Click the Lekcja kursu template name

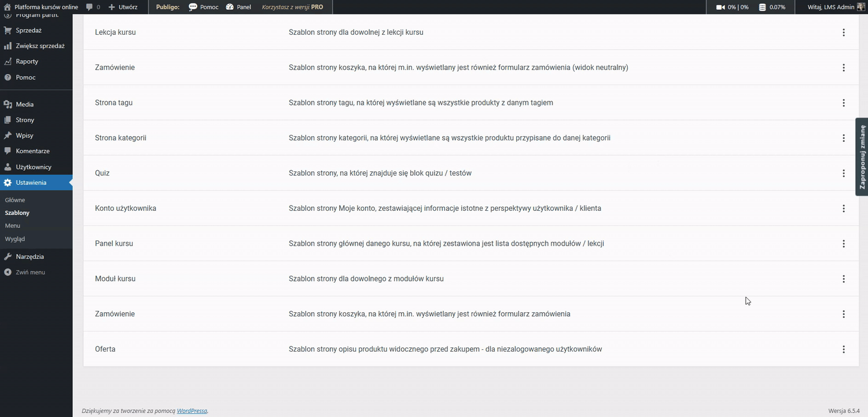tap(115, 32)
